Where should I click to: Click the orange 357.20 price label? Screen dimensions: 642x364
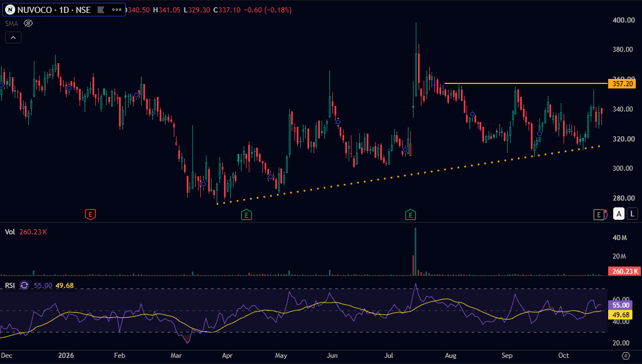[x=622, y=84]
